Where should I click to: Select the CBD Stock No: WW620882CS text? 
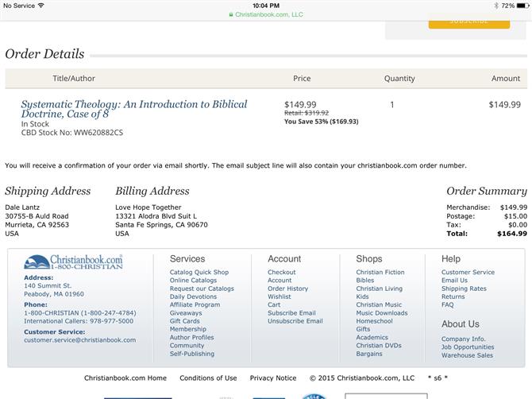point(72,133)
